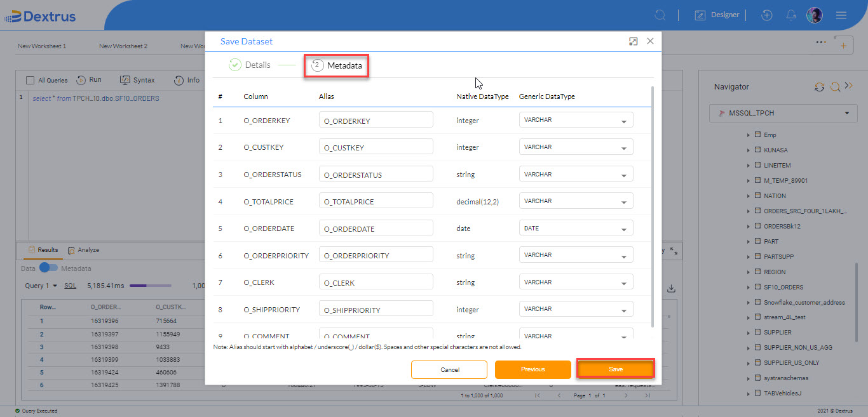Select TABVehiclesJ in Navigator tree
Viewport: 868px width, 417px height.
pos(782,394)
